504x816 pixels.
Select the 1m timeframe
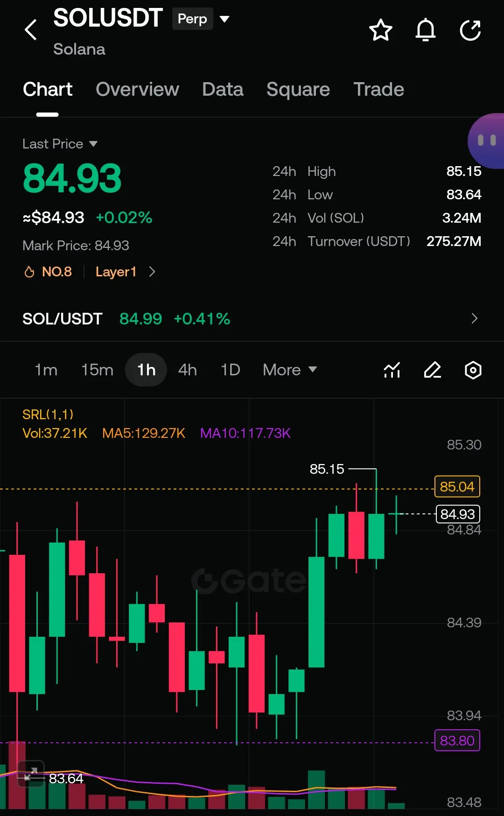pyautogui.click(x=46, y=370)
